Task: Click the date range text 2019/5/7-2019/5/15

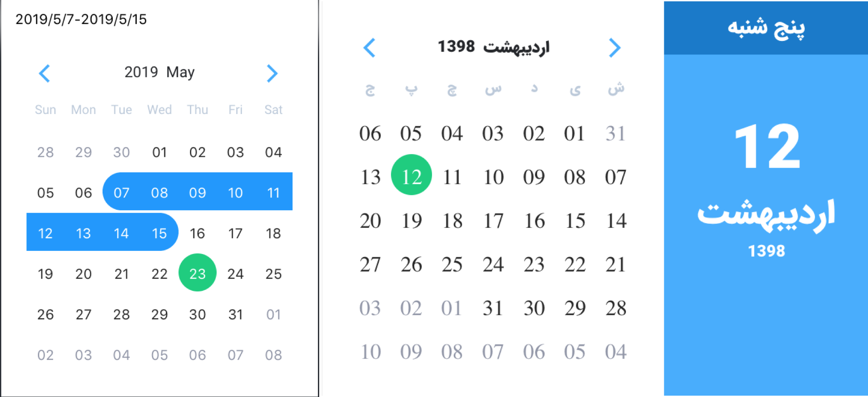Action: 81,19
